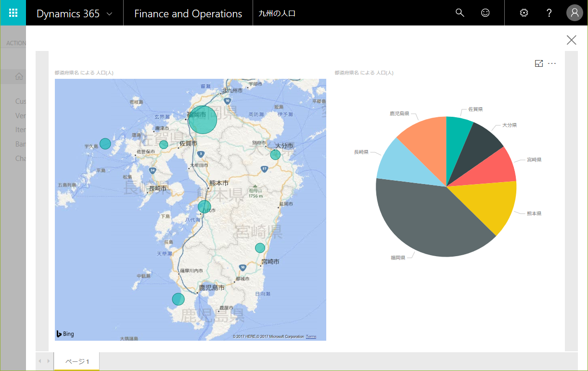This screenshot has height=371, width=588.
Task: Click 鹿屋市 label on the map
Action: [x=226, y=308]
